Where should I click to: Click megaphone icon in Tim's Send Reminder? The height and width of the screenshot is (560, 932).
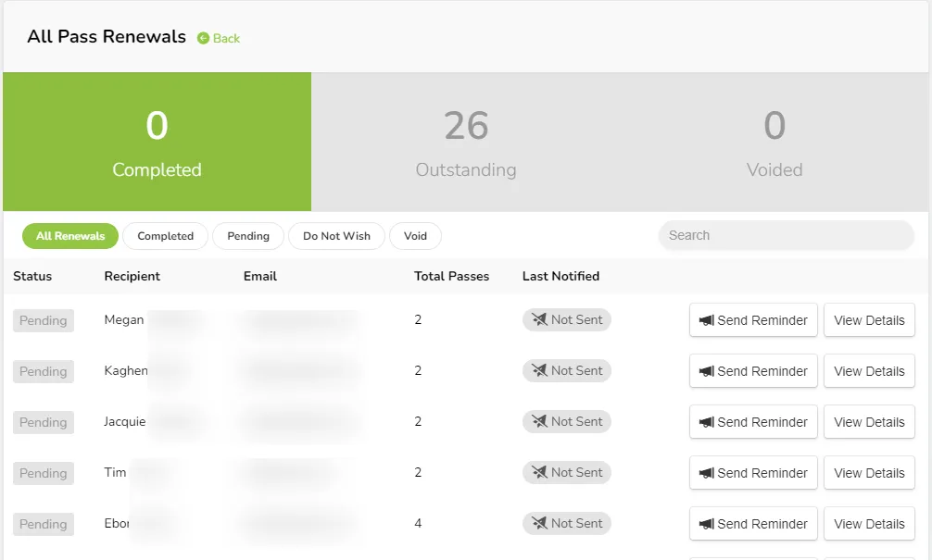[706, 473]
